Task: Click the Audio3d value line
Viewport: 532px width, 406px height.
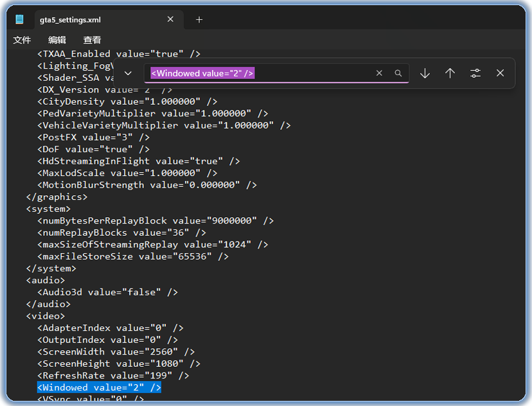Action: click(107, 292)
